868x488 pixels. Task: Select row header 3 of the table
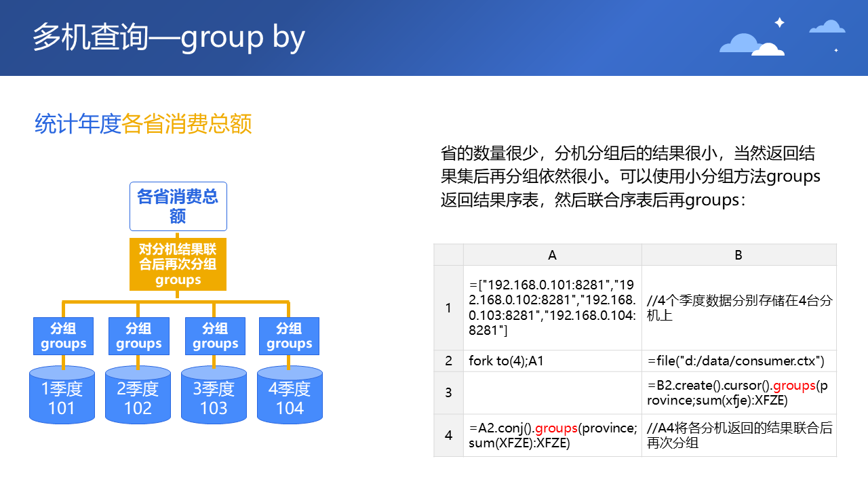(448, 393)
